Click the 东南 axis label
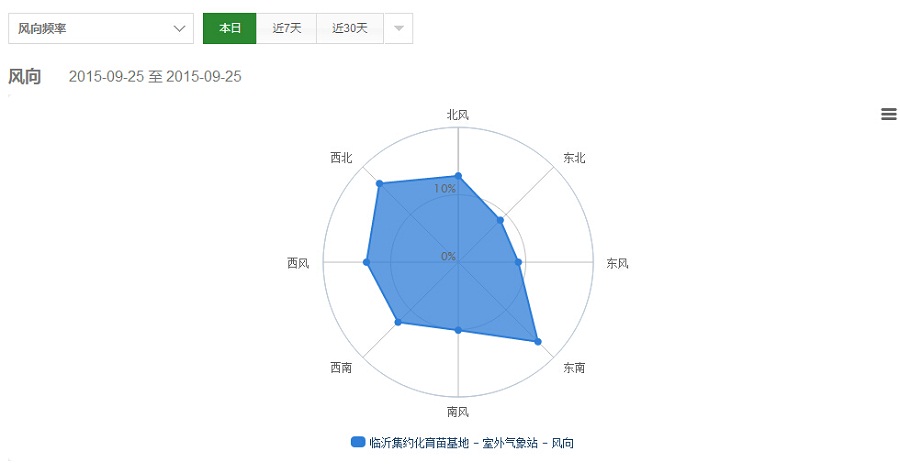The height and width of the screenshot is (473, 900). [574, 368]
